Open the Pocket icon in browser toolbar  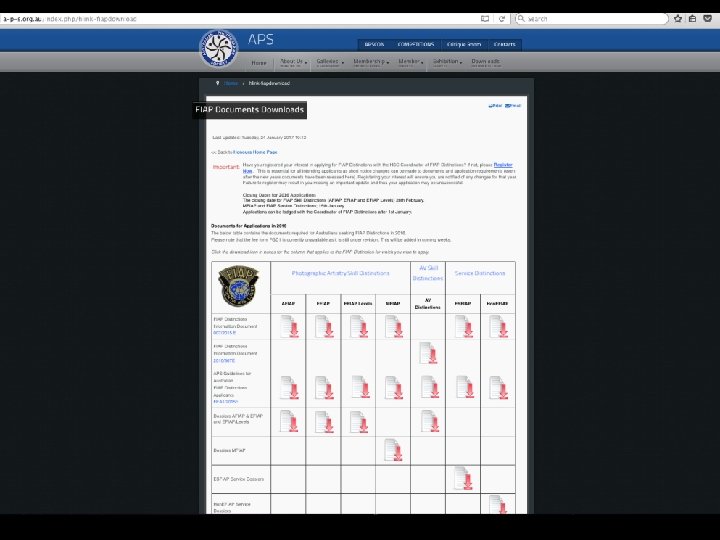tap(708, 19)
